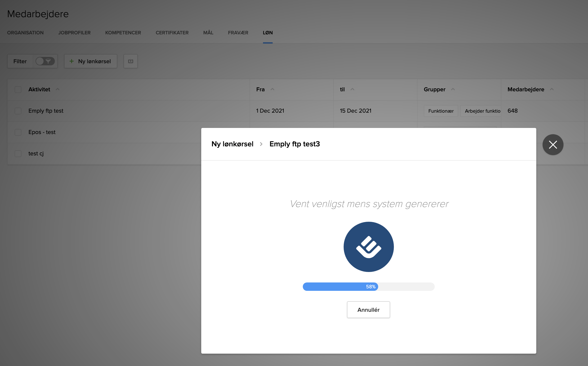Sort by the Aktivitet column arrow
Screen dimensions: 588x366
(57, 89)
